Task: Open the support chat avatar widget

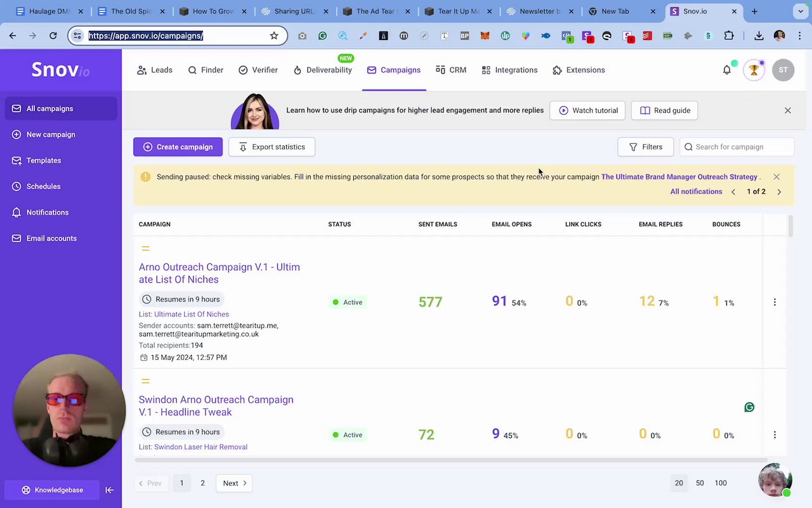Action: [x=775, y=480]
